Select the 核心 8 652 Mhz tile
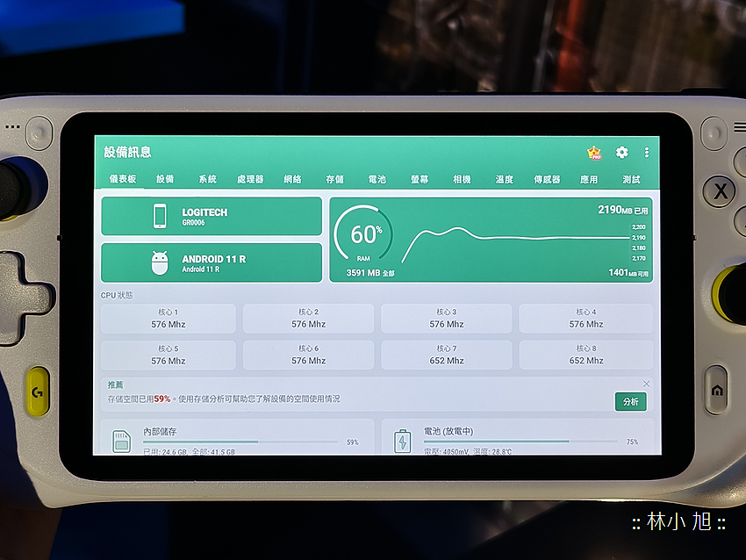The height and width of the screenshot is (560, 746). coord(585,355)
